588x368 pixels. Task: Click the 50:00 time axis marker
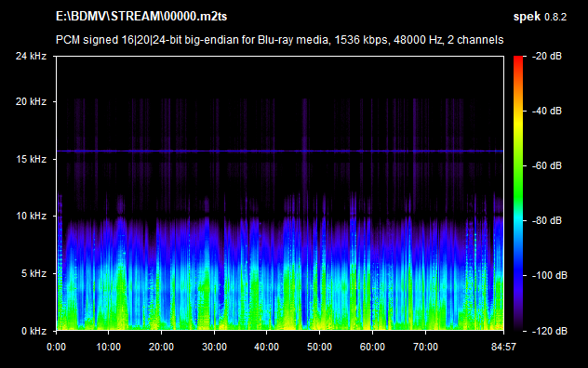tap(319, 347)
